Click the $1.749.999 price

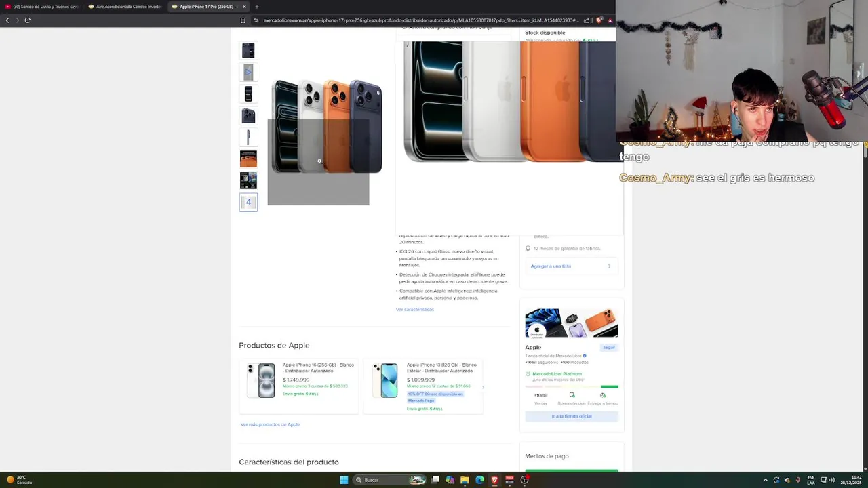[296, 380]
